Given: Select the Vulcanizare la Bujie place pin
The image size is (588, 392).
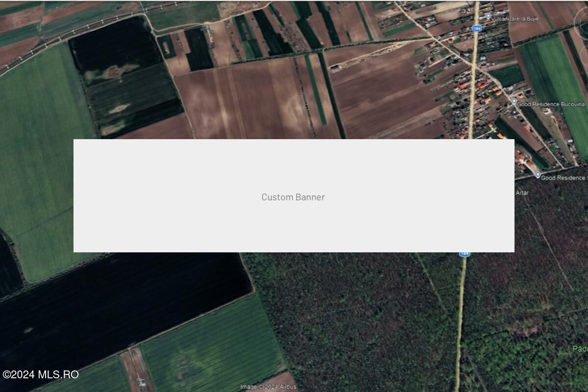Looking at the screenshot, I should coord(489,15).
